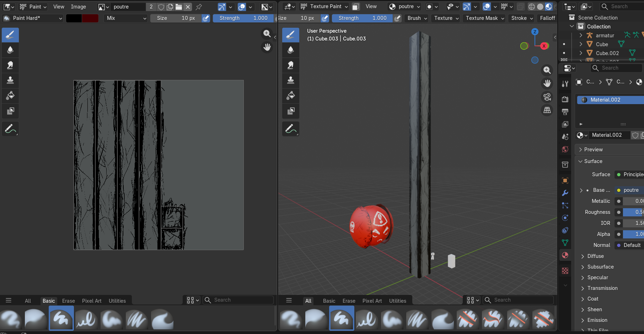Expand Cube.002 in the outliner
The height and width of the screenshot is (334, 644).
click(x=581, y=53)
